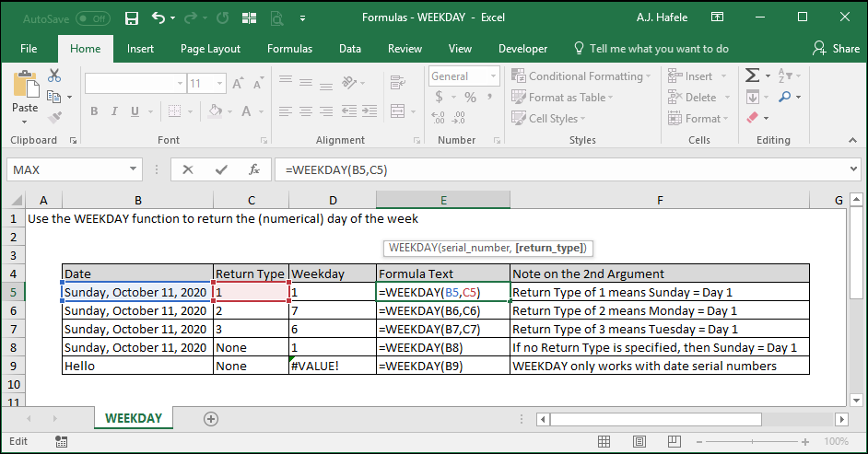This screenshot has height=454, width=868.
Task: Click the Format Painter brush icon
Action: [54, 117]
